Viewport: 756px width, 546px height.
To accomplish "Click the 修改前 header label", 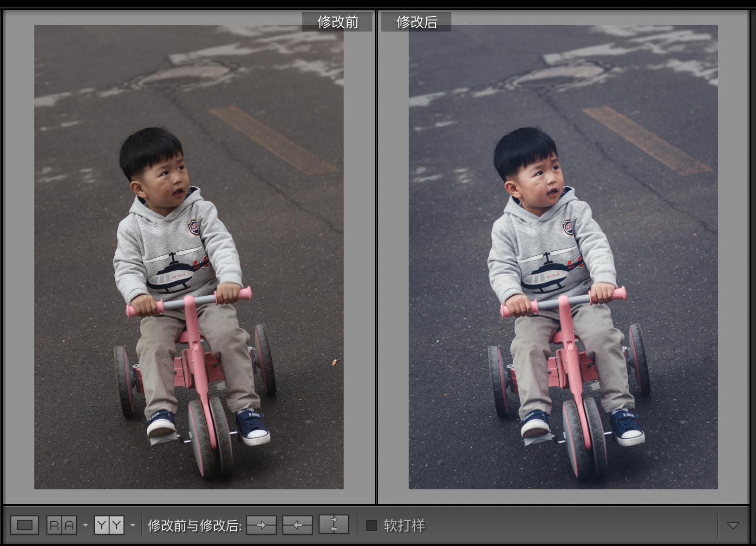I will [338, 22].
